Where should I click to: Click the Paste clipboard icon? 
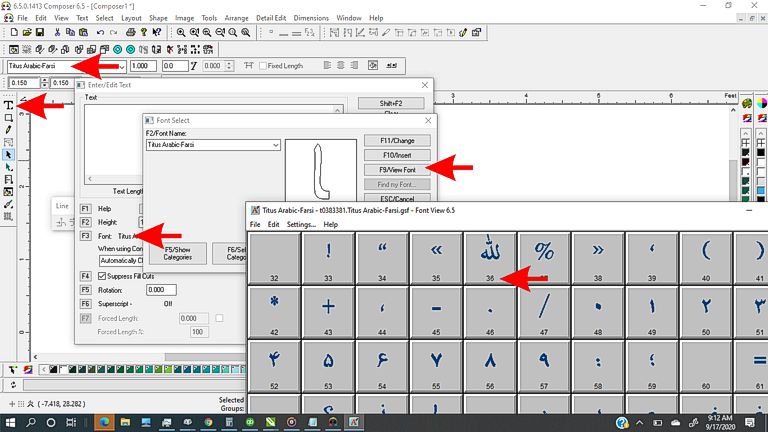coord(83,32)
